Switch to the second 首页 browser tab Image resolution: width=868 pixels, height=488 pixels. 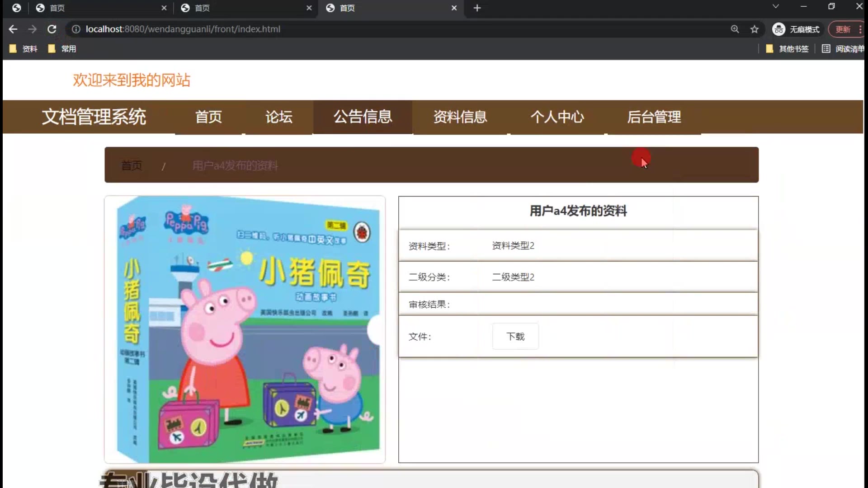tap(245, 8)
